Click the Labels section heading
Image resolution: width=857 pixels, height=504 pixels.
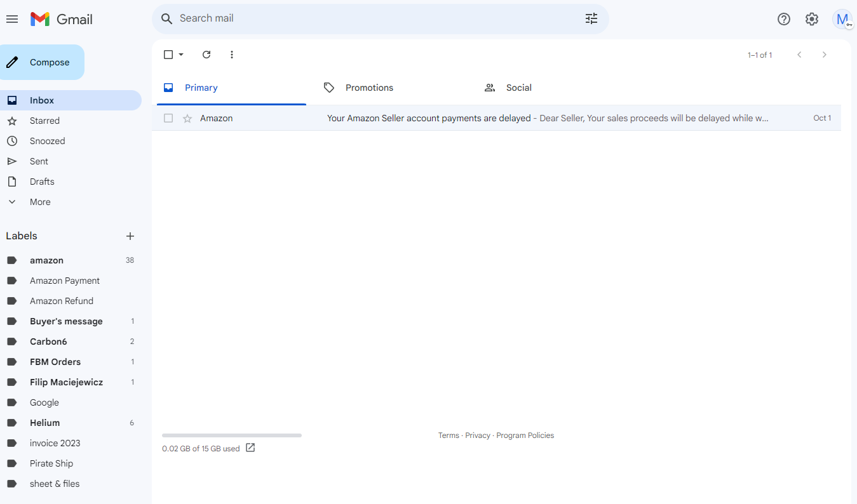(x=22, y=236)
